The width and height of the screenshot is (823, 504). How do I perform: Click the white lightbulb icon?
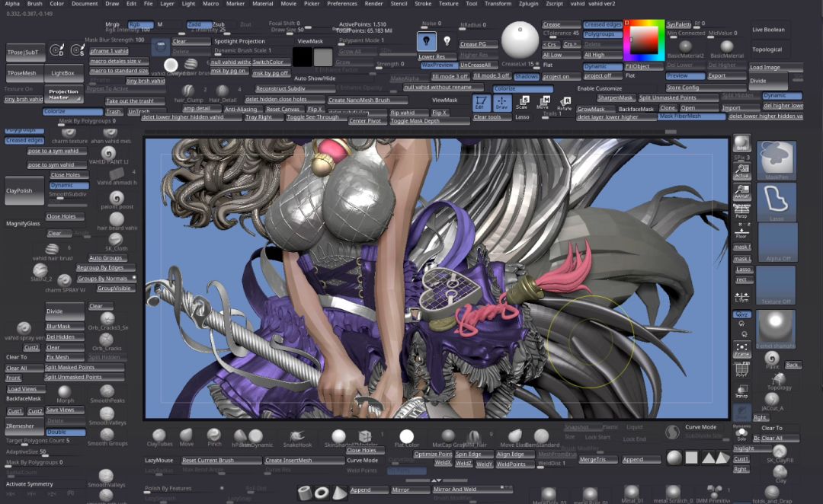[447, 40]
